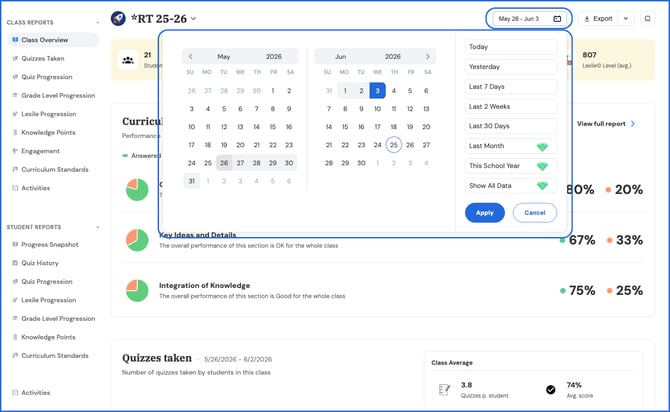Click the Key Ideas and Details pie chart
Image resolution: width=670 pixels, height=412 pixels.
click(137, 240)
